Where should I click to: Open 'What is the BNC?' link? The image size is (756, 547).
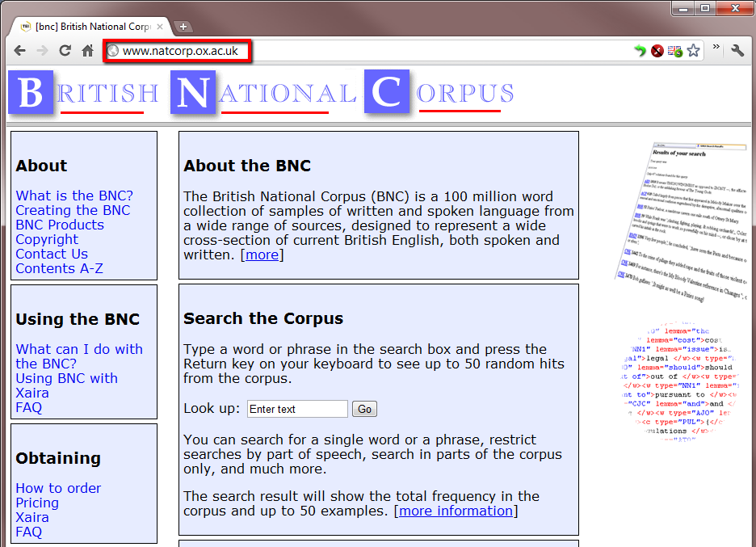(x=74, y=196)
